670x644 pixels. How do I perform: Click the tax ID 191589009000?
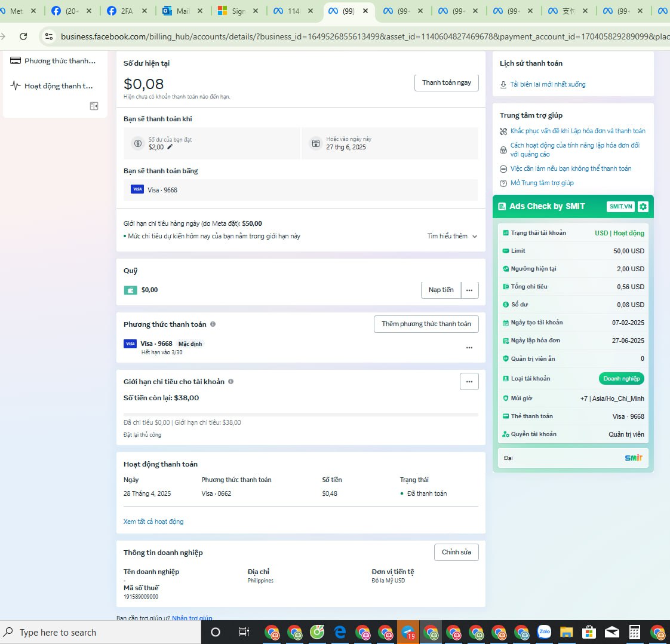click(x=140, y=597)
